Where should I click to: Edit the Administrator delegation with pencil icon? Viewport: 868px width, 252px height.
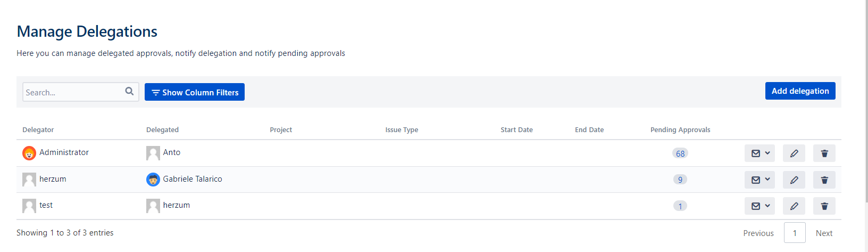click(x=794, y=153)
